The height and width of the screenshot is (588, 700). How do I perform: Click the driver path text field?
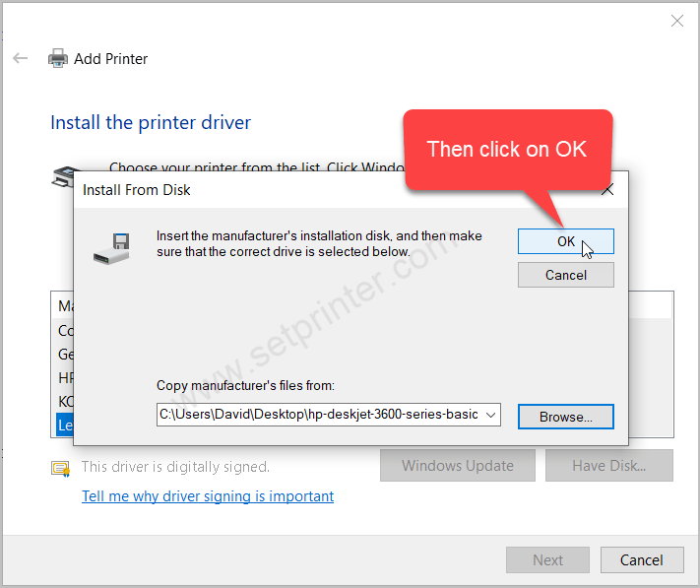319,415
